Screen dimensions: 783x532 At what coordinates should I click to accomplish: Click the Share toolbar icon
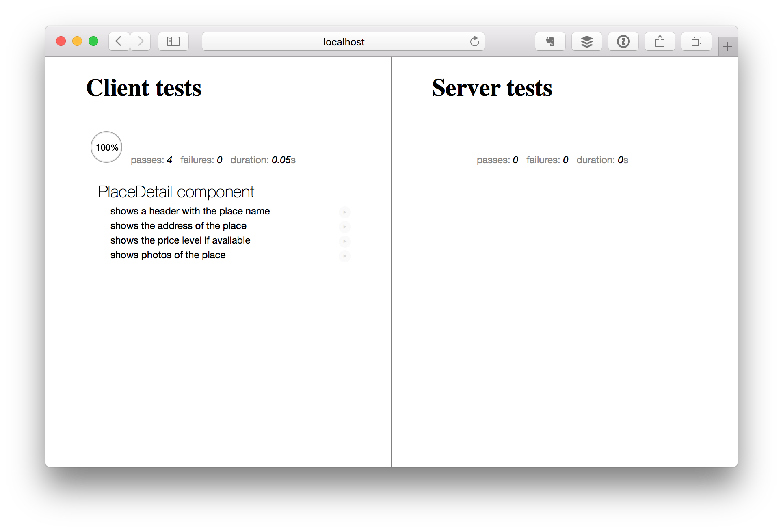pos(660,41)
